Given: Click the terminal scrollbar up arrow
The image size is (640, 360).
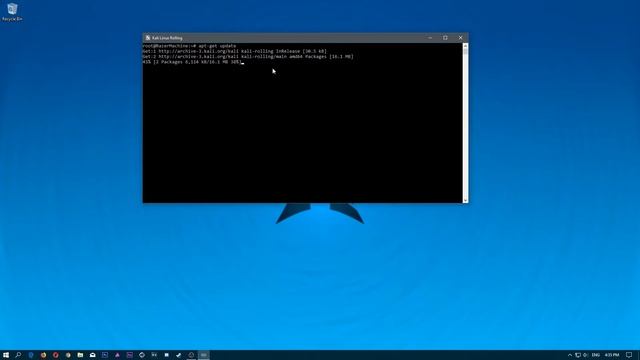Looking at the screenshot, I should pos(465,46).
